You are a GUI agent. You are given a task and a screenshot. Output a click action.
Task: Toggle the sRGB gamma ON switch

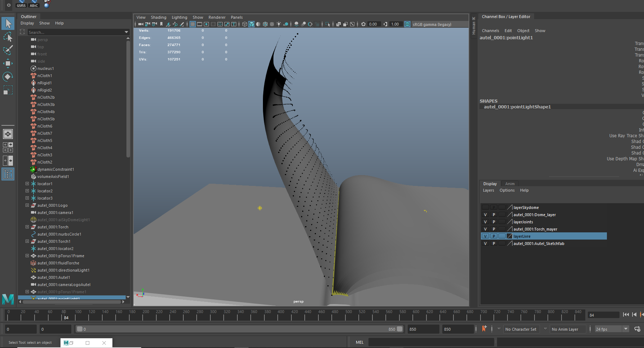pos(407,24)
